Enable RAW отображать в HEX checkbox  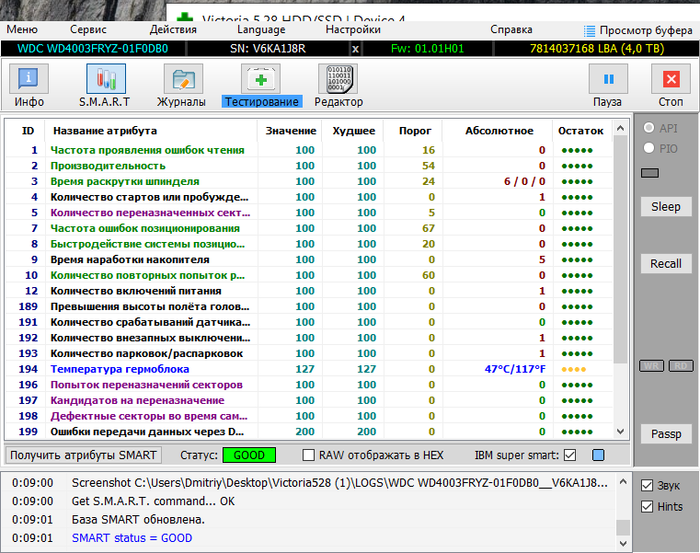click(309, 455)
